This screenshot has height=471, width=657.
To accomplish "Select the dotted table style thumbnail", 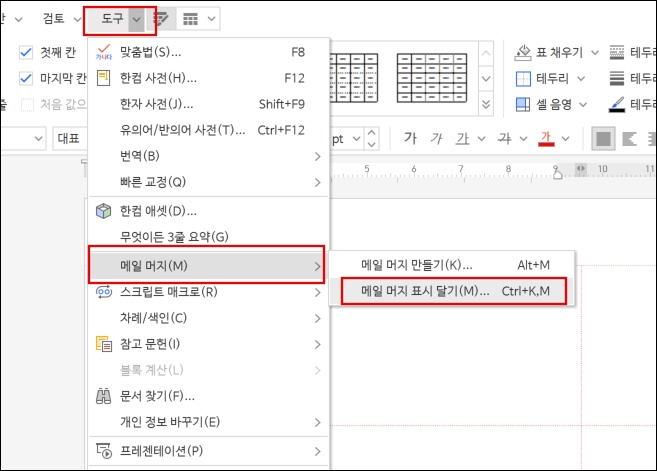I will click(354, 78).
